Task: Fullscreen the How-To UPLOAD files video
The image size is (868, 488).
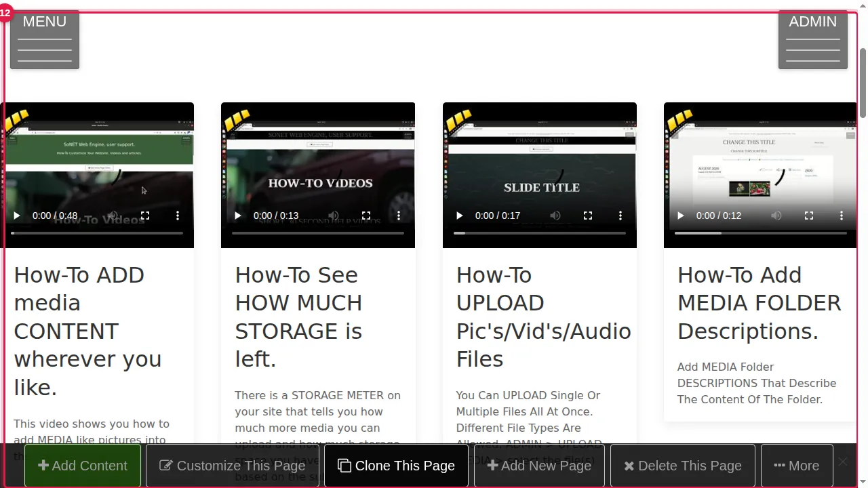Action: pos(588,216)
